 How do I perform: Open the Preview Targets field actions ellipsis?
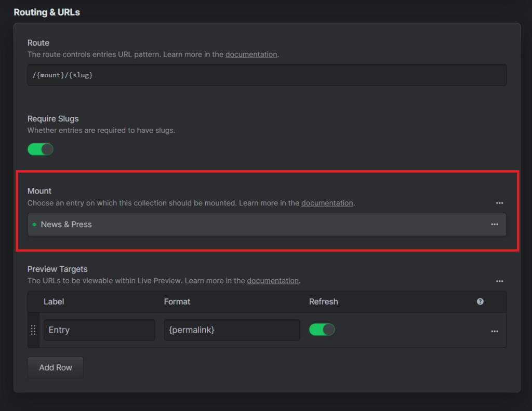click(x=499, y=281)
